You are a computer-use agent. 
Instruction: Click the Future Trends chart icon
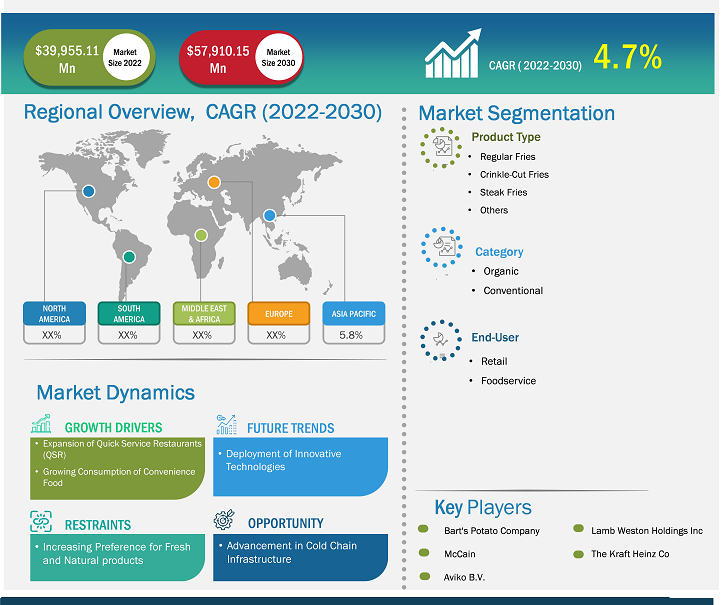coord(226,425)
